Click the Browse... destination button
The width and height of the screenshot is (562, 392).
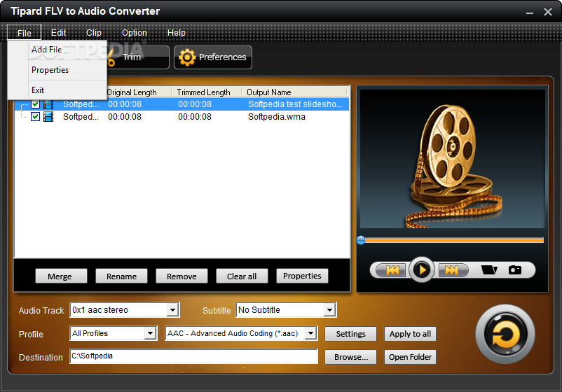(x=350, y=357)
